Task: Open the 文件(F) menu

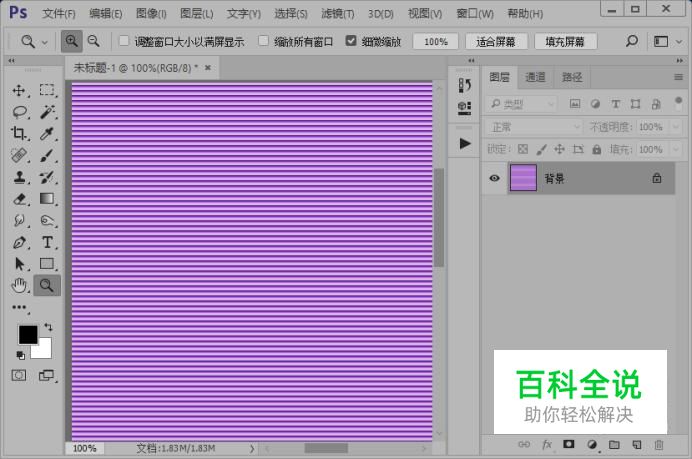Action: tap(59, 14)
